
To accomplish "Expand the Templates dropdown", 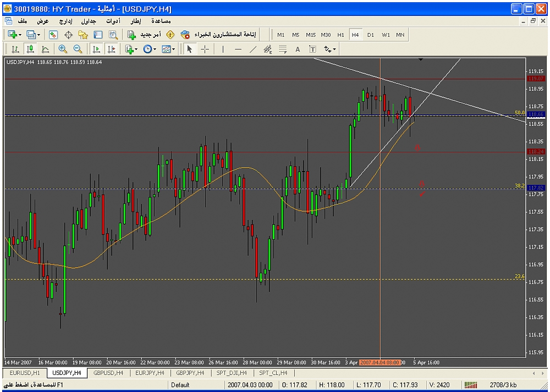I will 174,49.
